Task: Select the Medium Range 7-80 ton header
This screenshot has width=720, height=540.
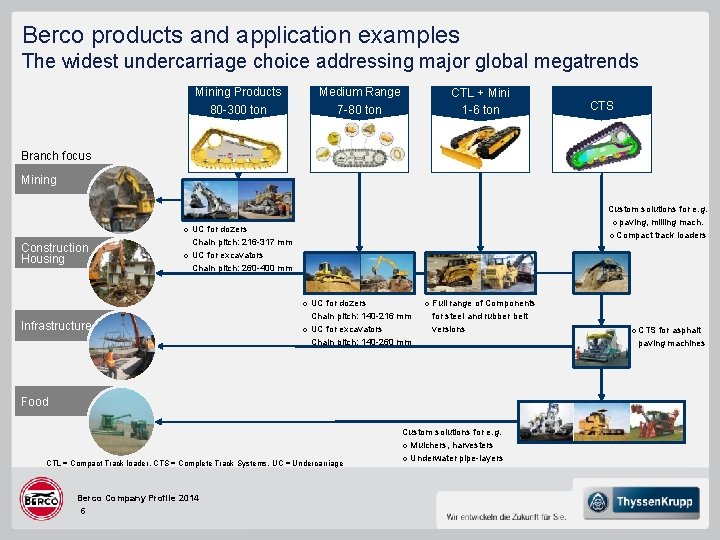Action: pos(360,101)
